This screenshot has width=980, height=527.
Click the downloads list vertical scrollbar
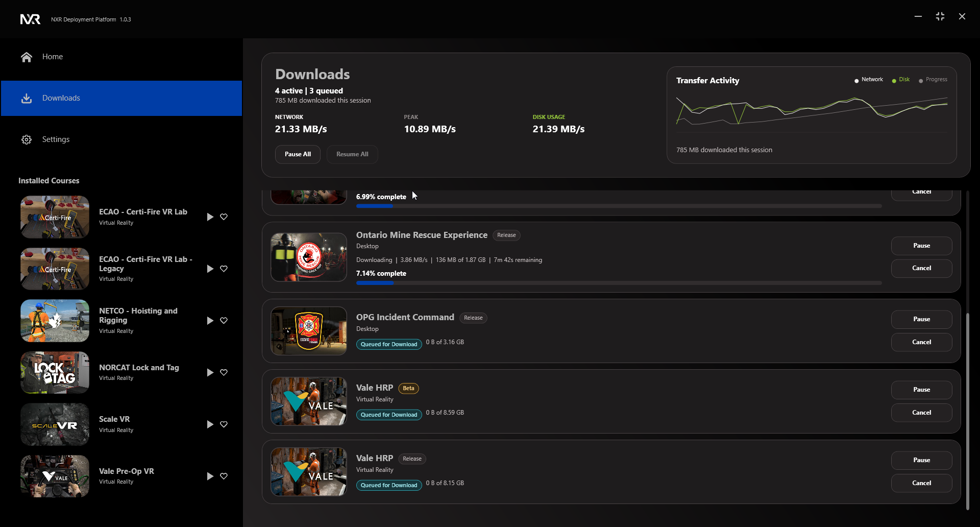(x=967, y=409)
